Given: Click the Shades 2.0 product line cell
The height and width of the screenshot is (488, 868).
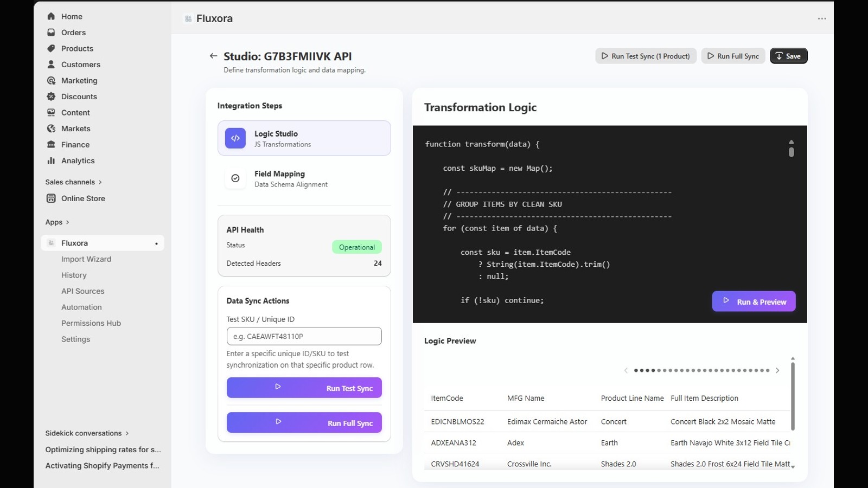Looking at the screenshot, I should click(x=618, y=464).
